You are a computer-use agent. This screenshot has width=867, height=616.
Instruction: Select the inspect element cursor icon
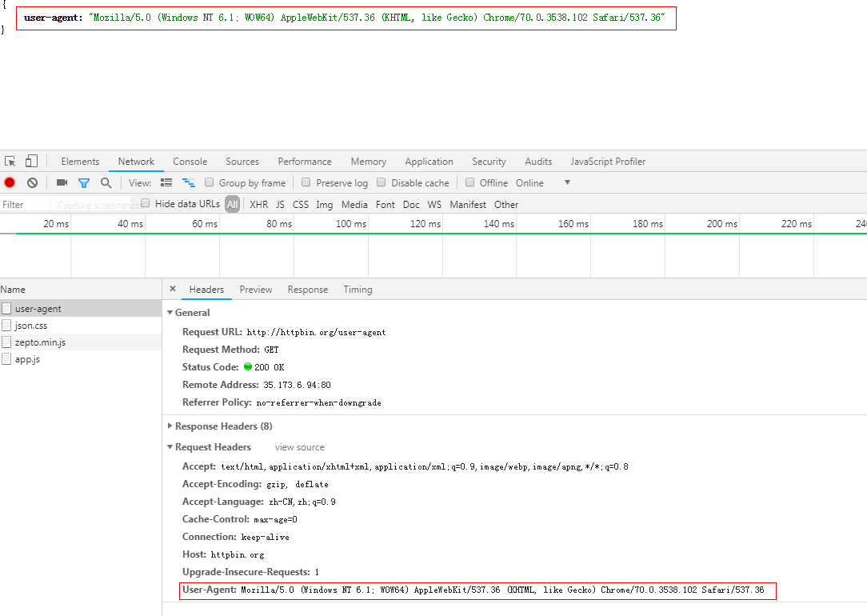pyautogui.click(x=10, y=161)
